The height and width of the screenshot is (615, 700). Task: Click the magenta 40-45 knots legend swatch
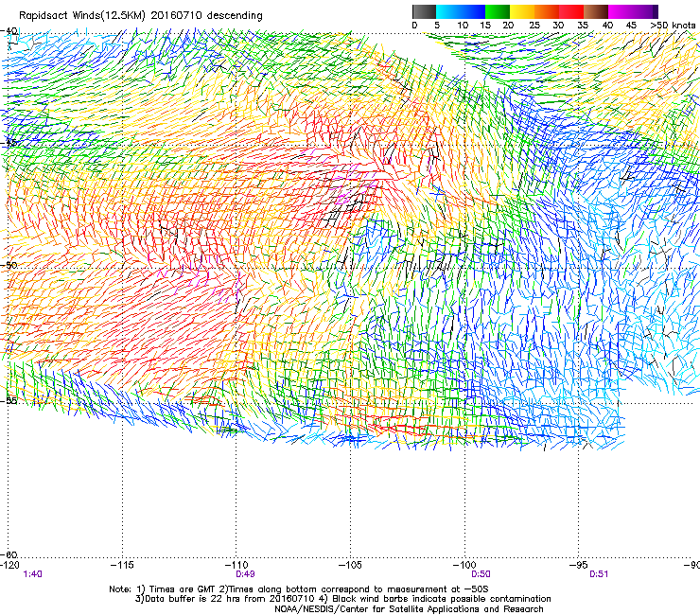point(621,11)
